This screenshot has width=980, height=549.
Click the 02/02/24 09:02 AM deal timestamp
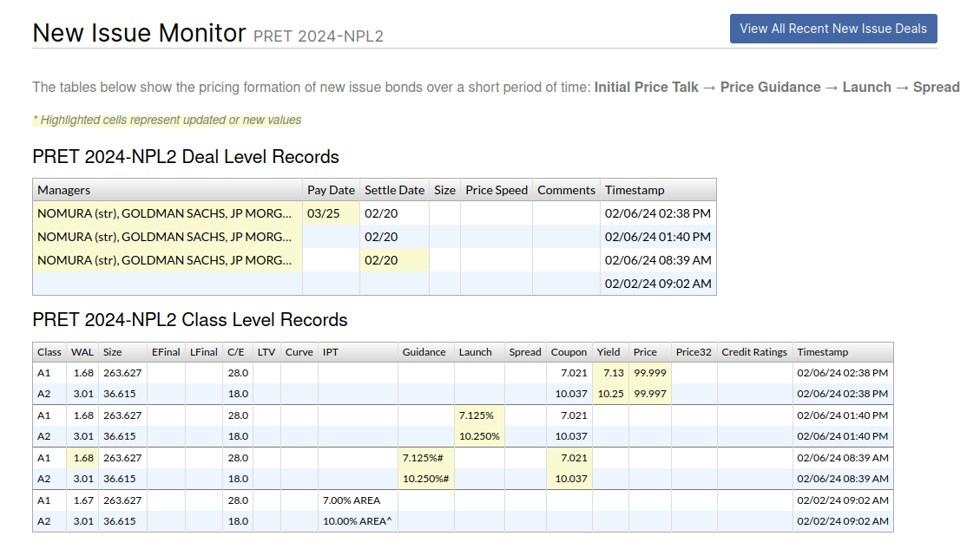[x=658, y=284]
